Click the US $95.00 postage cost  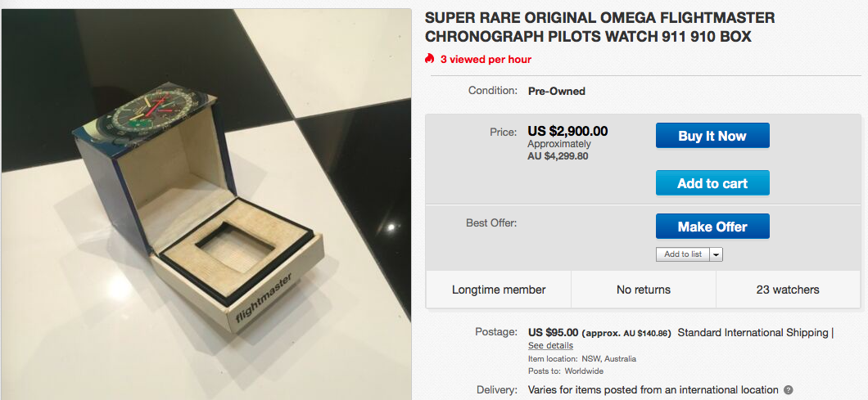(x=553, y=332)
